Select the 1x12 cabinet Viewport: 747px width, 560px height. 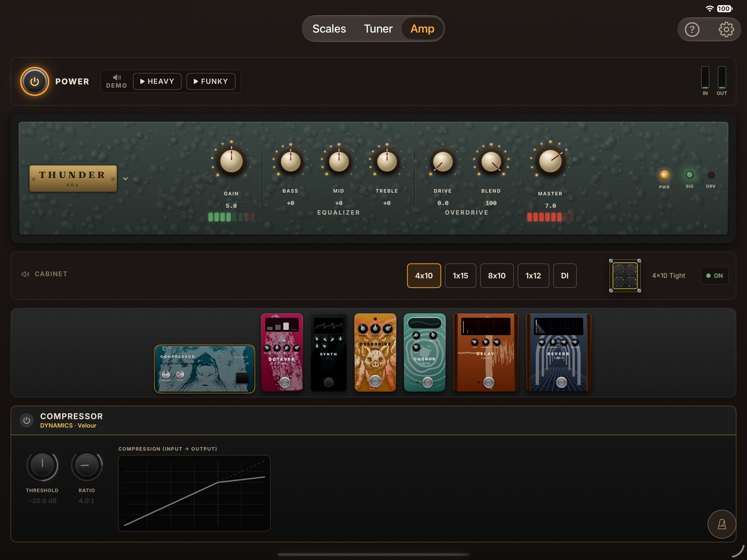533,276
